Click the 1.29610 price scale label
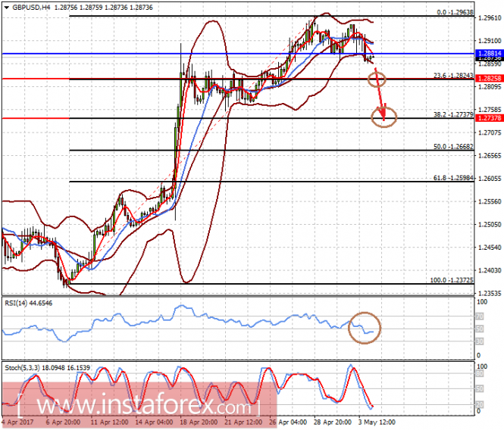The width and height of the screenshot is (504, 430). 490,17
